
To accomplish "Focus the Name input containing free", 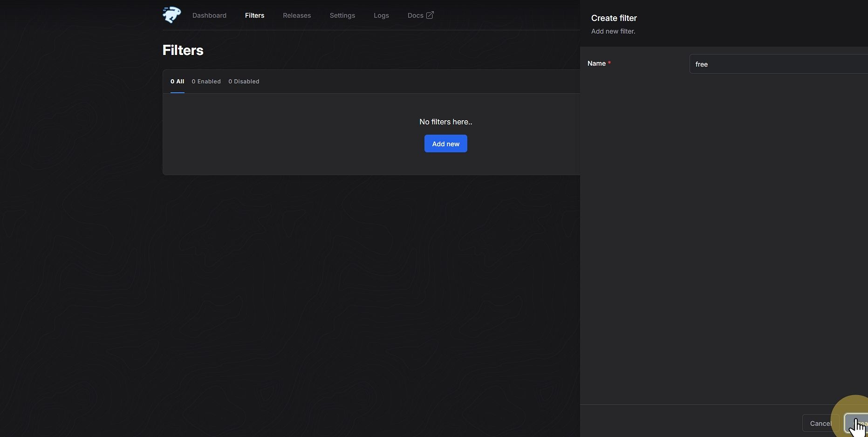I will [779, 64].
